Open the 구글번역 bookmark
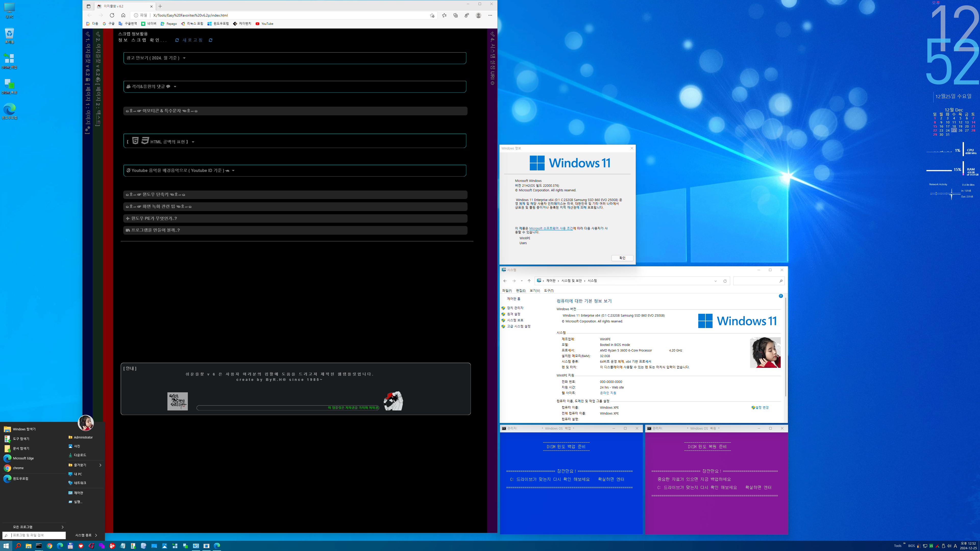Image resolution: width=980 pixels, height=551 pixels. pos(128,23)
